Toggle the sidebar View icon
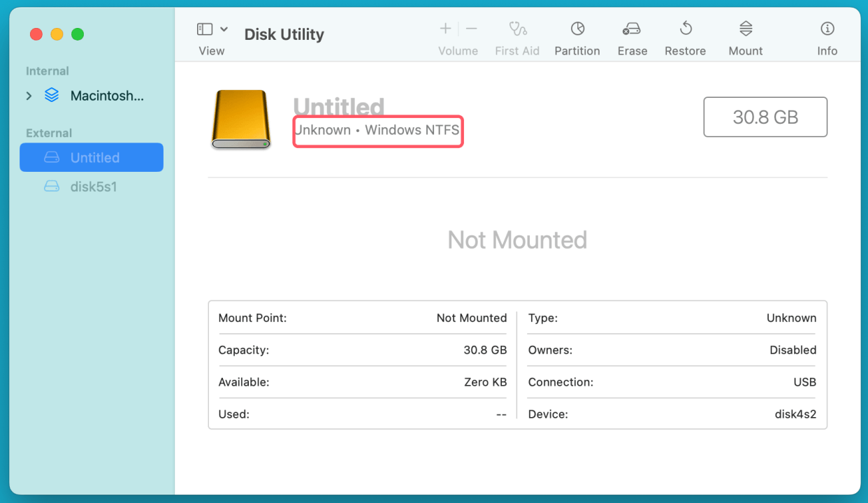The width and height of the screenshot is (868, 503). [205, 29]
